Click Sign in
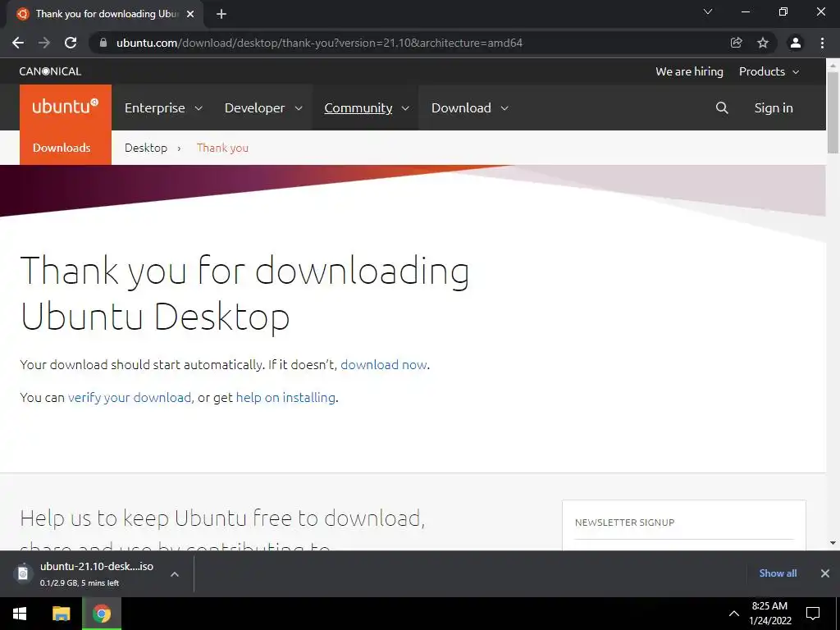The height and width of the screenshot is (630, 840). point(774,107)
